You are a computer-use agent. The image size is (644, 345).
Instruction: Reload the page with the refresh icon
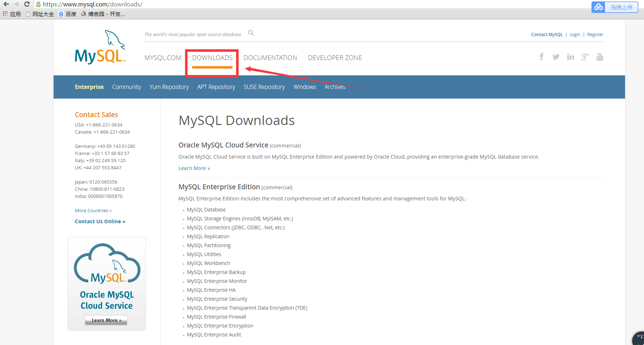(x=27, y=4)
